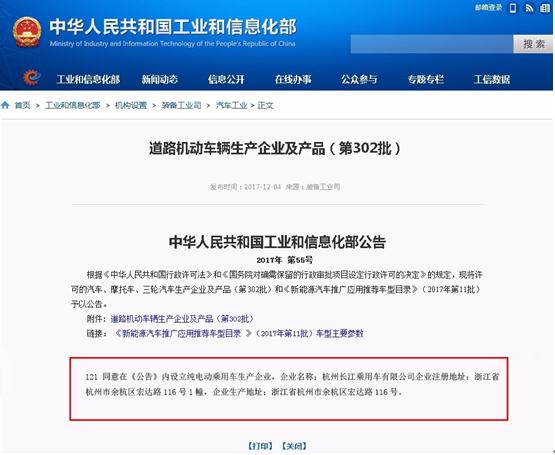Click the 搜索 search button
The height and width of the screenshot is (455, 555).
[x=533, y=44]
